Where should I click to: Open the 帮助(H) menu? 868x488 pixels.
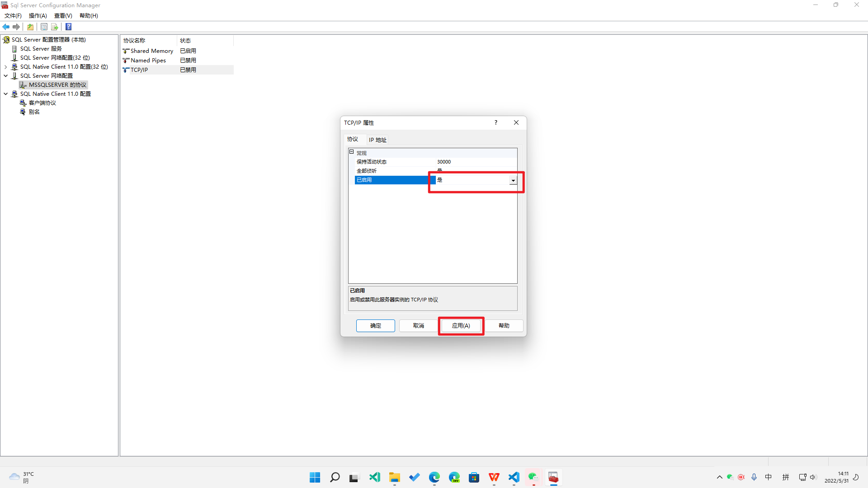click(x=89, y=16)
